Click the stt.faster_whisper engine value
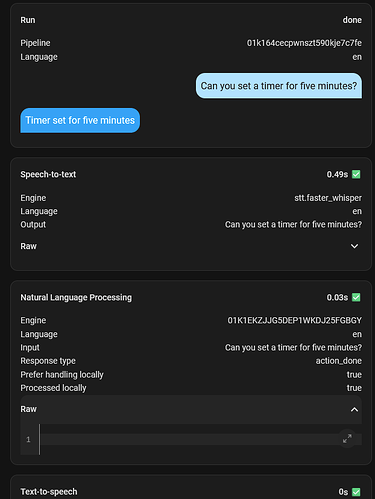 328,198
